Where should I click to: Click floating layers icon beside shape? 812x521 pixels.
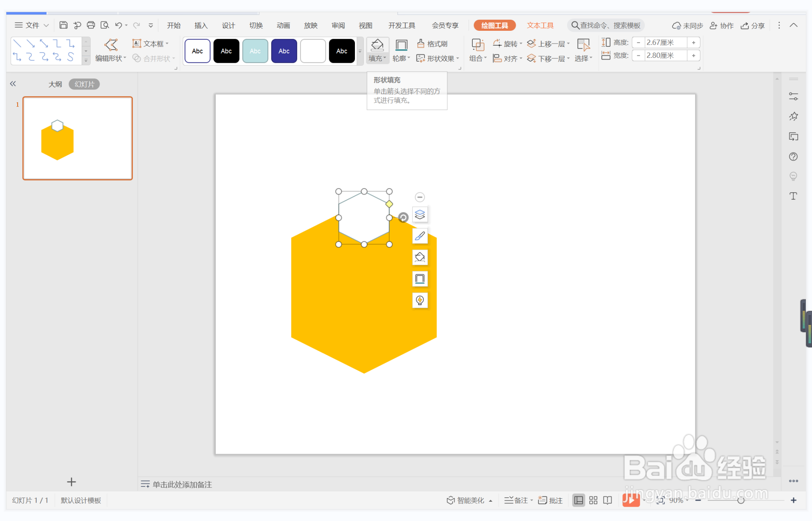(x=420, y=214)
